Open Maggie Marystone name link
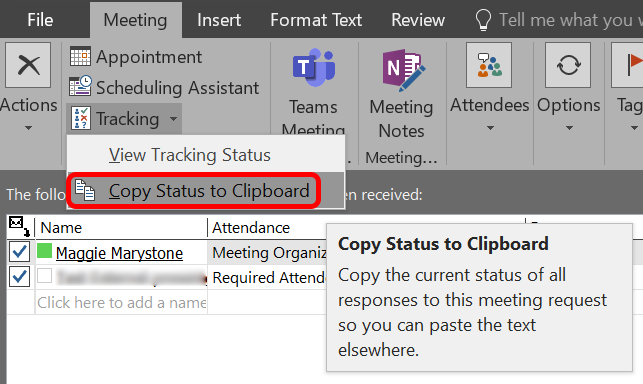643x384 pixels. click(119, 253)
